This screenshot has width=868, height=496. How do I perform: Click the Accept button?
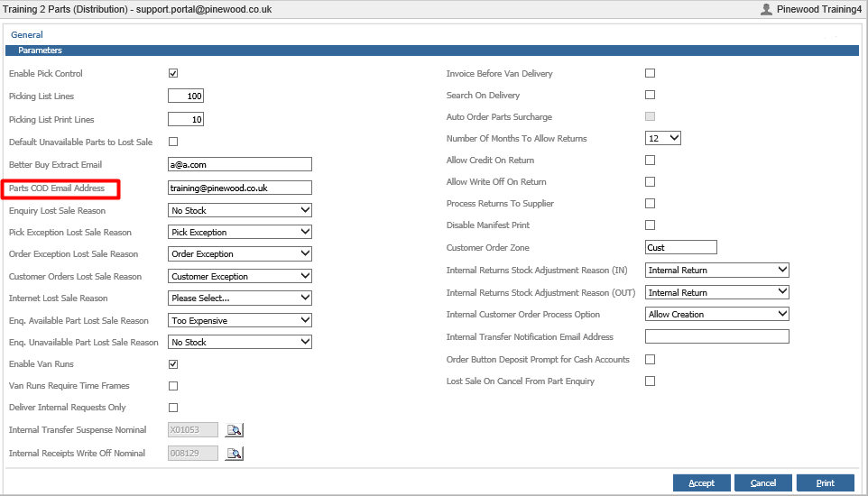click(x=701, y=483)
